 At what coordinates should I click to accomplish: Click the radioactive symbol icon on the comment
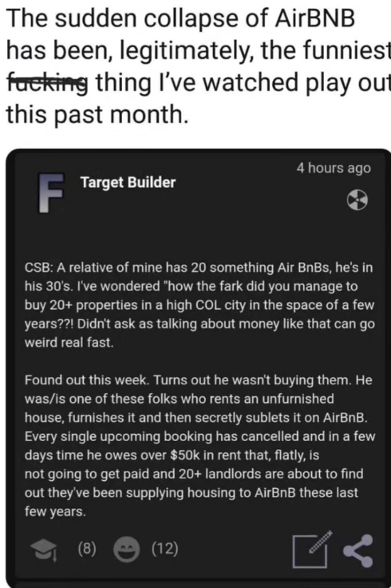tap(357, 200)
